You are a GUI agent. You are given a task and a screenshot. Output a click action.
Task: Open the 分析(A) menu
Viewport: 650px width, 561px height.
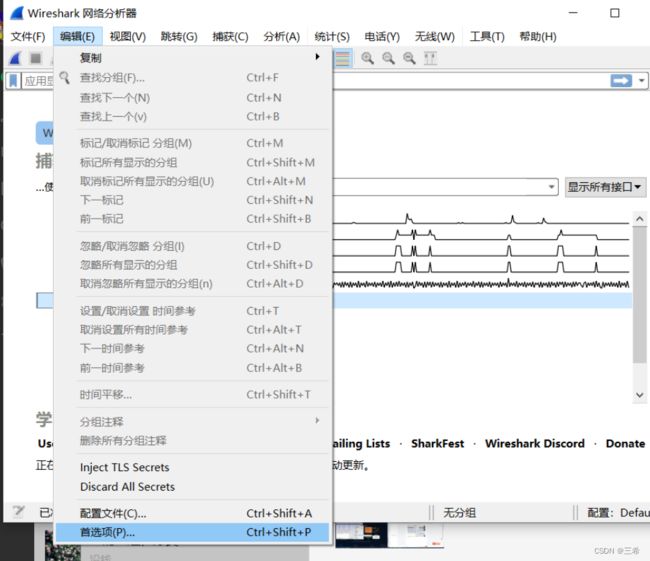(281, 37)
